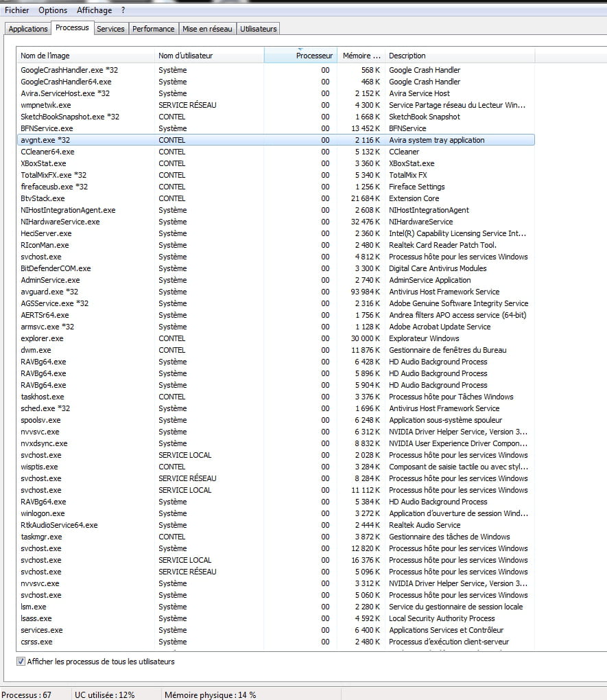Select the Processus tab
The width and height of the screenshot is (607, 700).
pos(72,27)
